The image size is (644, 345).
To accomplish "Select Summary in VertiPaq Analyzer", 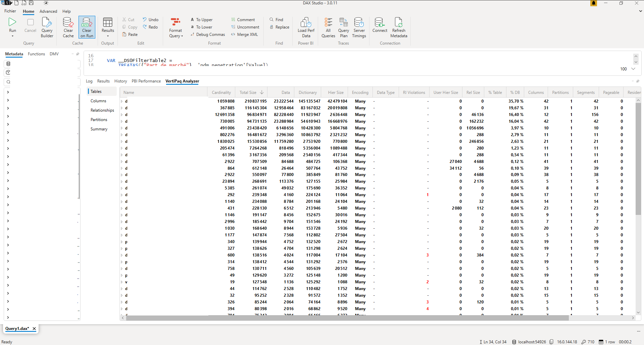I will [99, 129].
